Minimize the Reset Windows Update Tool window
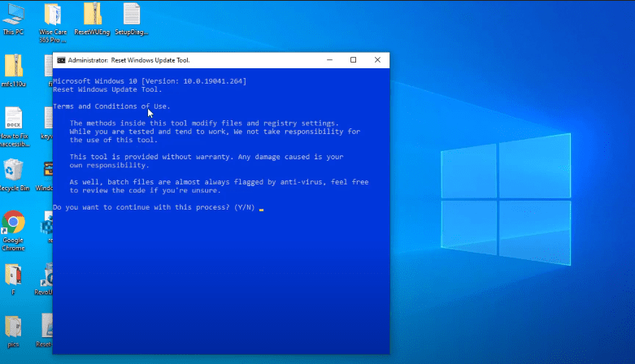The width and height of the screenshot is (635, 364). [329, 60]
